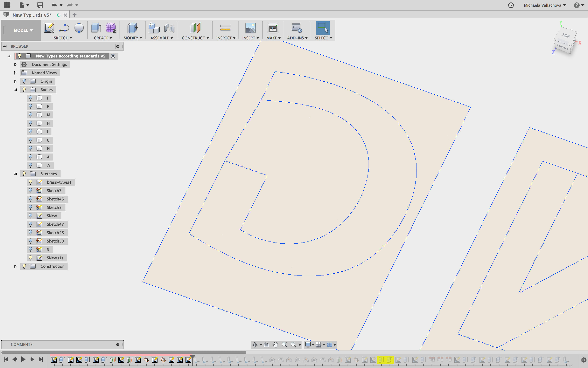
Task: Click the Midplane construct icon
Action: tap(195, 28)
